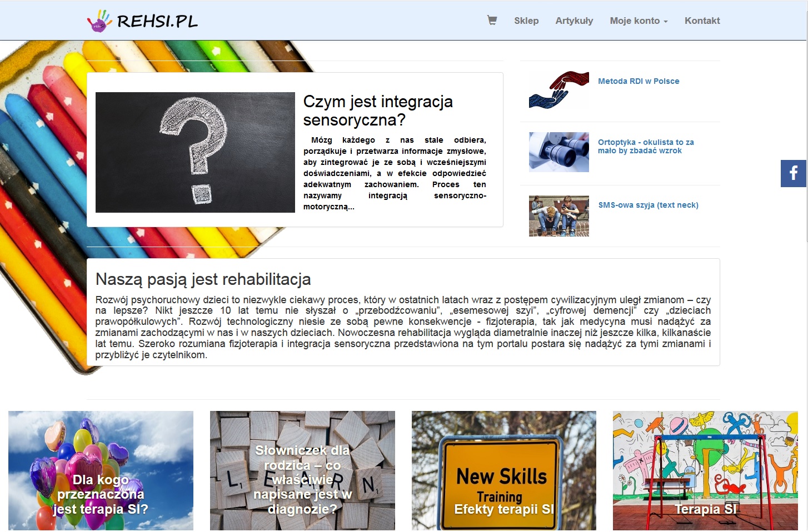Open the Ortoptyka okulista article link
This screenshot has height=532, width=808.
click(x=646, y=146)
